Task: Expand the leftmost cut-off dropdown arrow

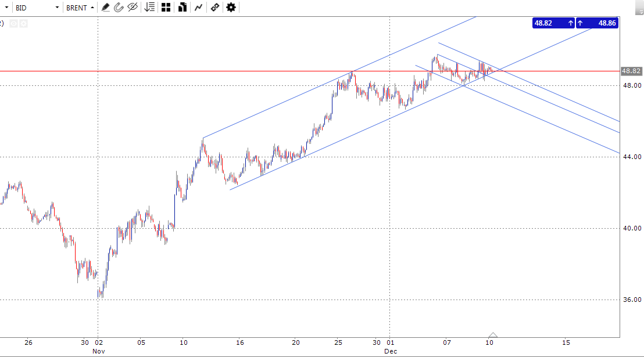Action: 6,8
